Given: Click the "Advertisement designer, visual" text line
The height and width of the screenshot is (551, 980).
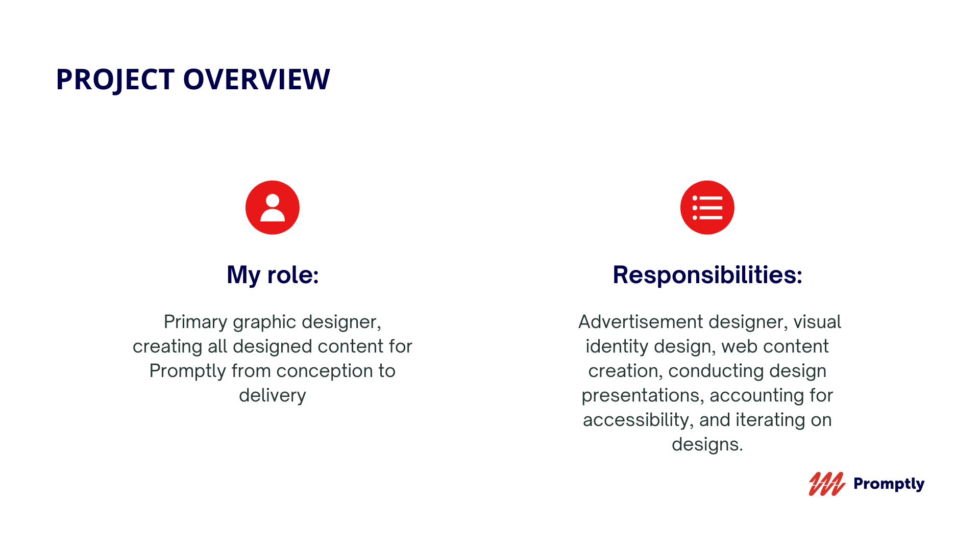Looking at the screenshot, I should pyautogui.click(x=709, y=322).
